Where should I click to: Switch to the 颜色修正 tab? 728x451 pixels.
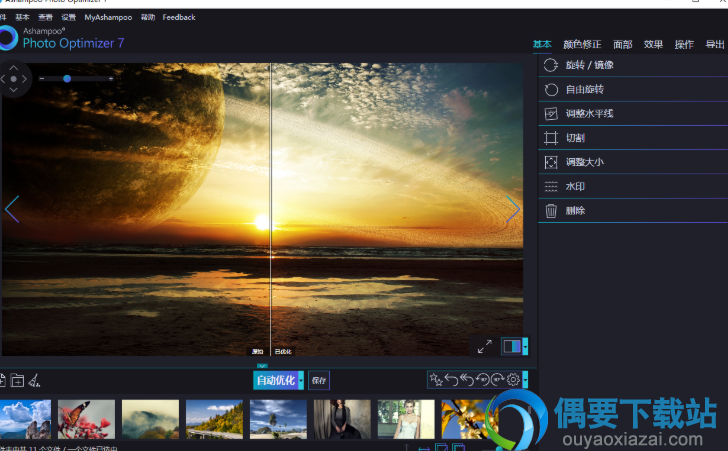[x=582, y=44]
